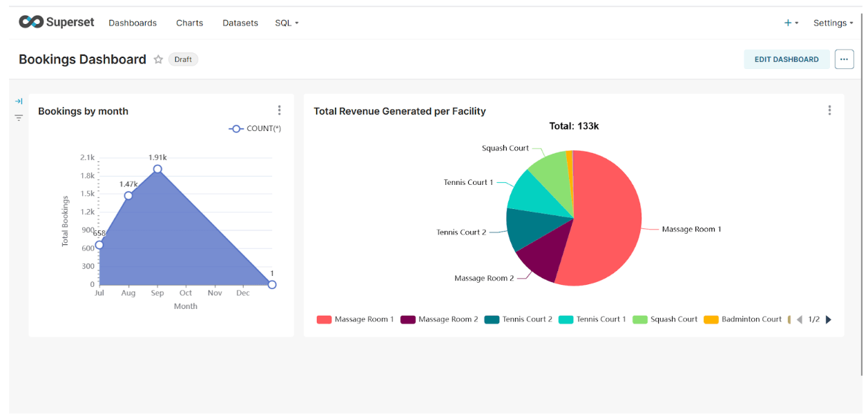Screen dimensions: 868x418
Task: Collapse the filter bar arrow icon
Action: [19, 101]
